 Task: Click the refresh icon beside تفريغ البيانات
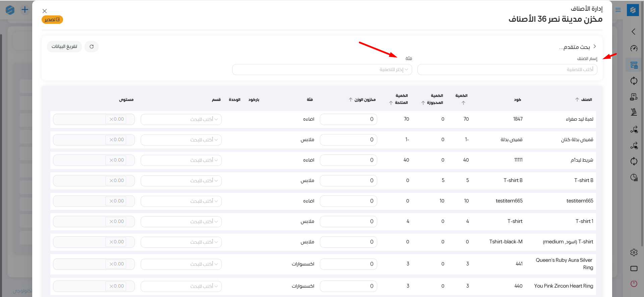point(92,47)
